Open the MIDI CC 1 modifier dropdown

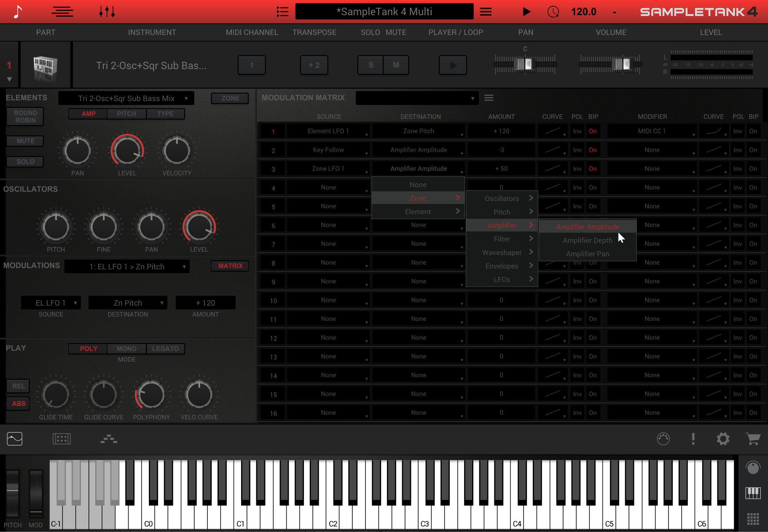click(x=652, y=131)
